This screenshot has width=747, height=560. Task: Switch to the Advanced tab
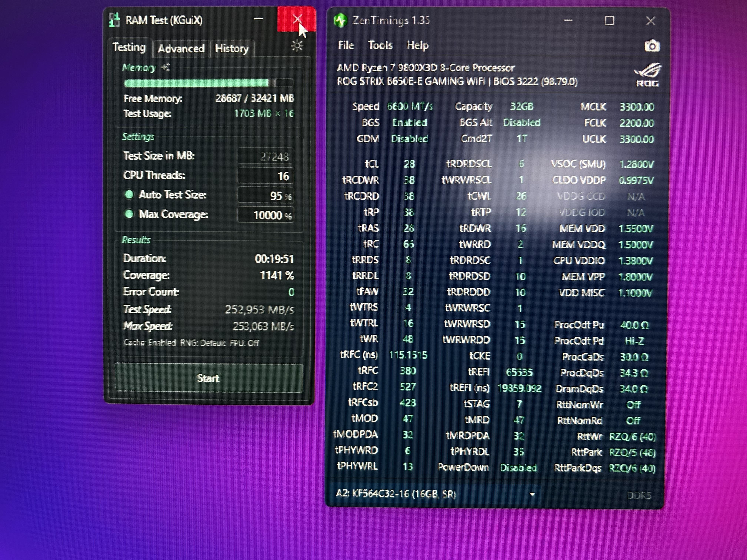coord(181,49)
